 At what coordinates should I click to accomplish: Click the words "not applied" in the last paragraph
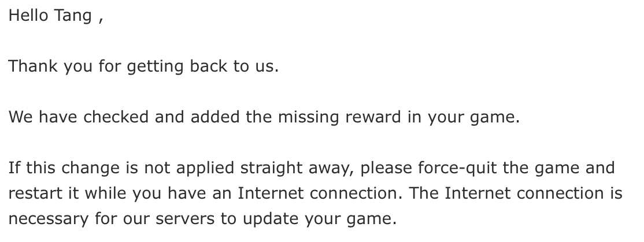tap(177, 169)
